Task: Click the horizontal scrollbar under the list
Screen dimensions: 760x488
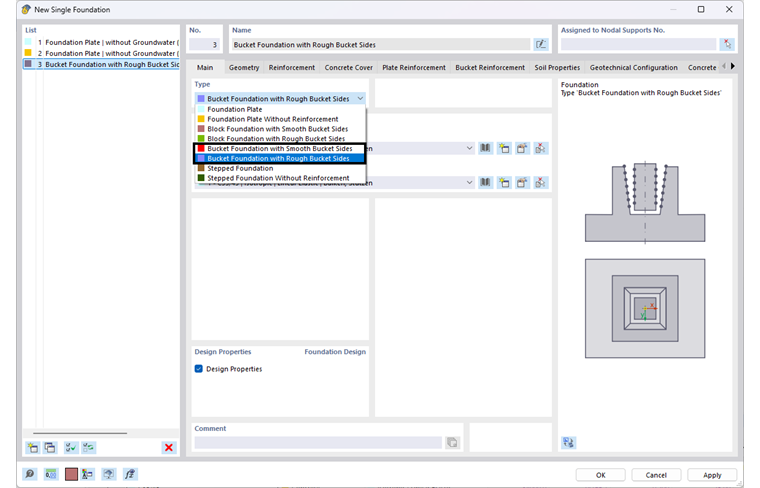Action: (80, 433)
